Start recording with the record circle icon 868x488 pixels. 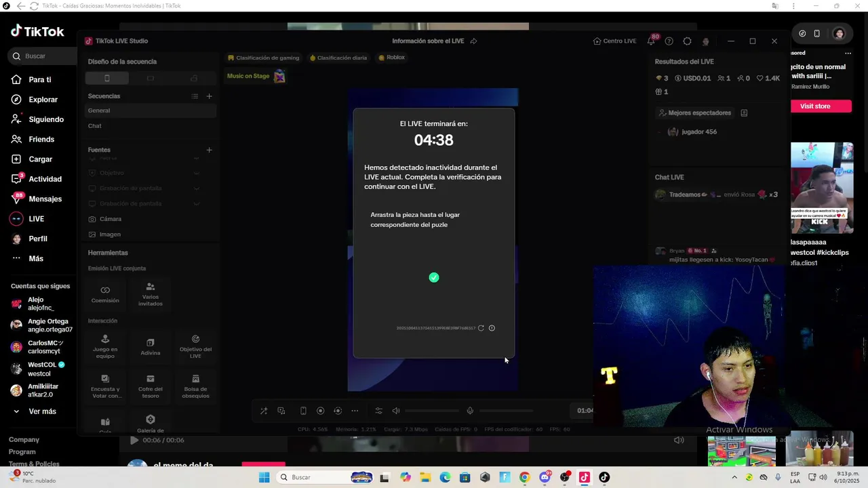320,411
